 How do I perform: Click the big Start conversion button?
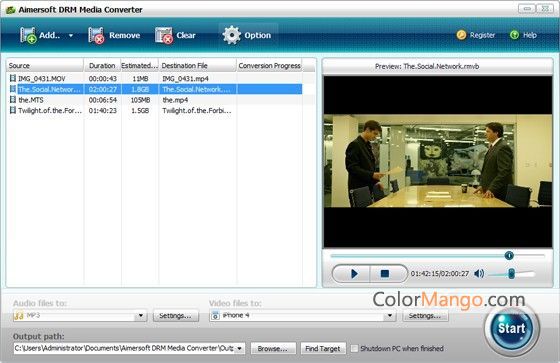point(512,328)
